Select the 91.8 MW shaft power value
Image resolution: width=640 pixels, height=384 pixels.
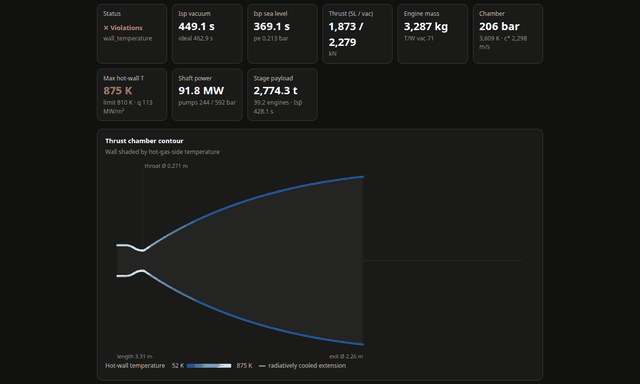[x=201, y=91]
